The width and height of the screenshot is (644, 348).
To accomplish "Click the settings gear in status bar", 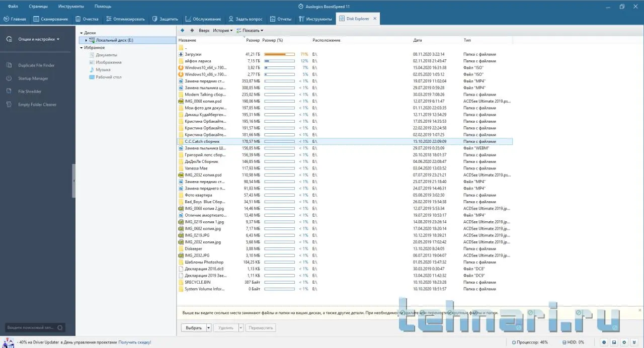I will 624,342.
